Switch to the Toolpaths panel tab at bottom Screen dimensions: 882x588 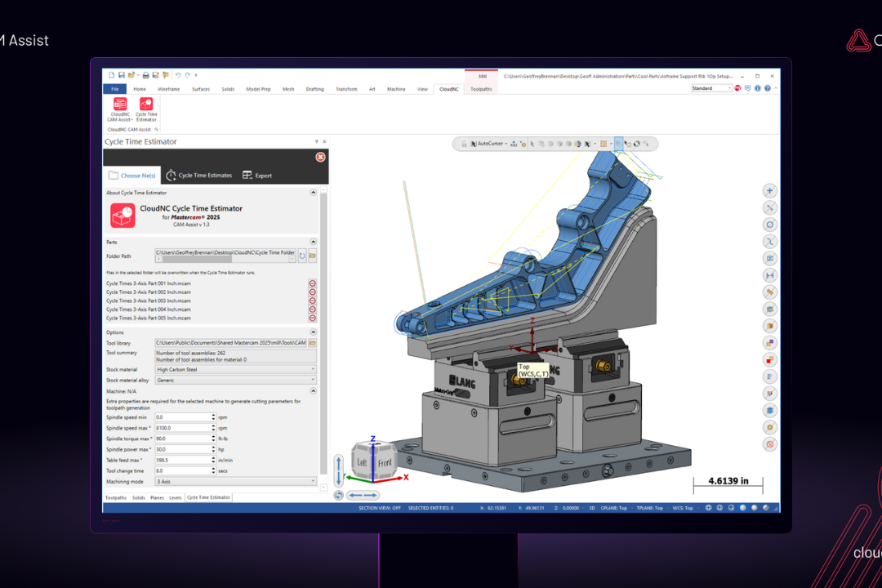coord(116,497)
